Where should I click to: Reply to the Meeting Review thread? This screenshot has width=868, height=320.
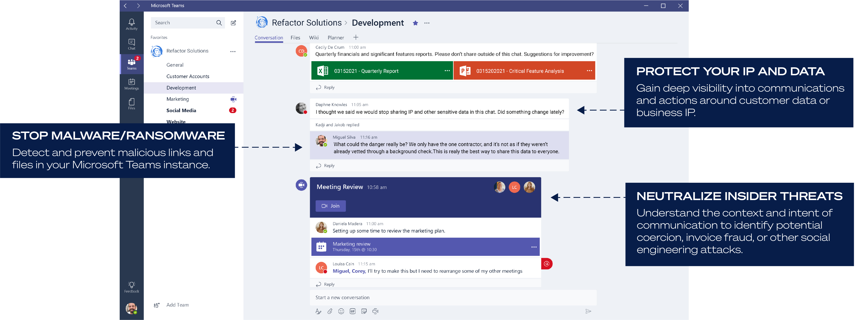[325, 284]
